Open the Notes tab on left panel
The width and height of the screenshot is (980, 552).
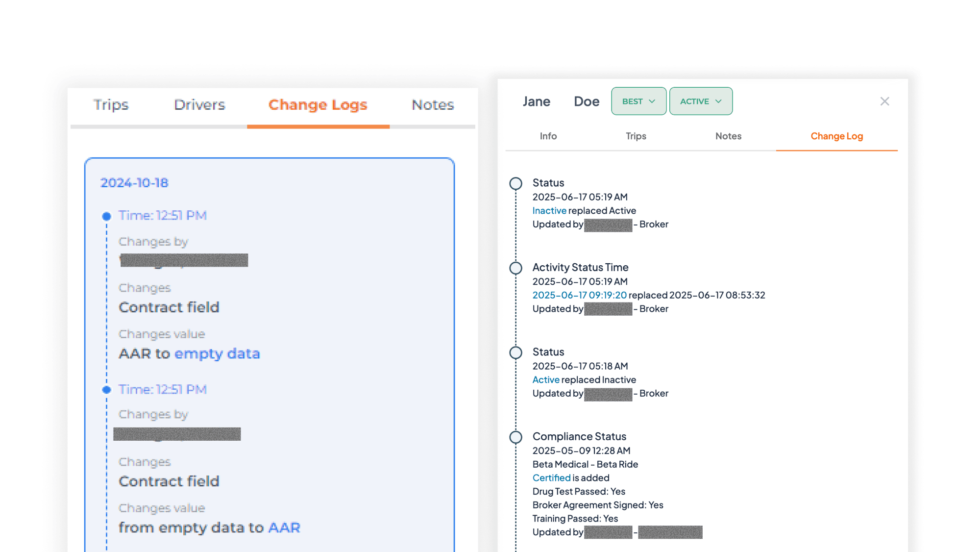tap(433, 105)
